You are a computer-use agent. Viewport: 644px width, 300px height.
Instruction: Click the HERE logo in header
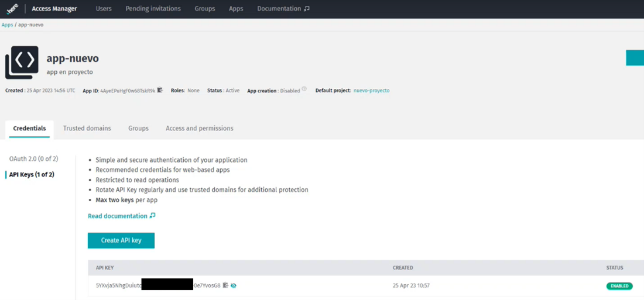click(x=12, y=9)
